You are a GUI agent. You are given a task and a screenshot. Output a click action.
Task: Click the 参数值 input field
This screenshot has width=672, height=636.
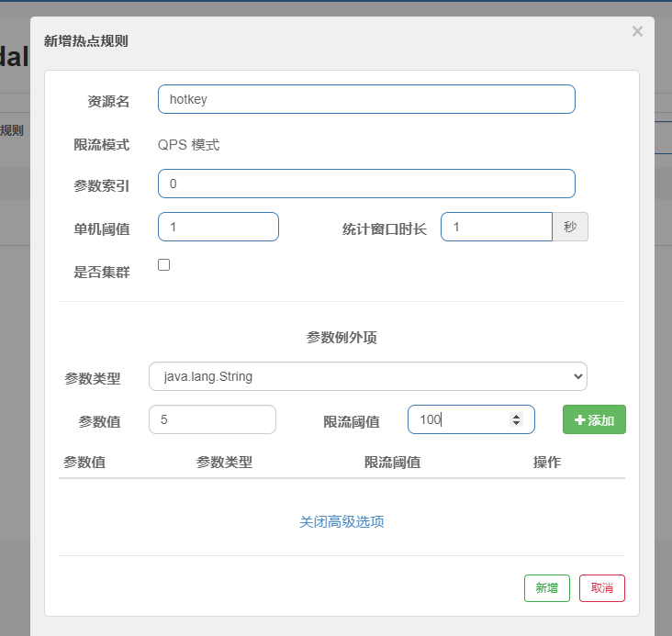tap(212, 419)
